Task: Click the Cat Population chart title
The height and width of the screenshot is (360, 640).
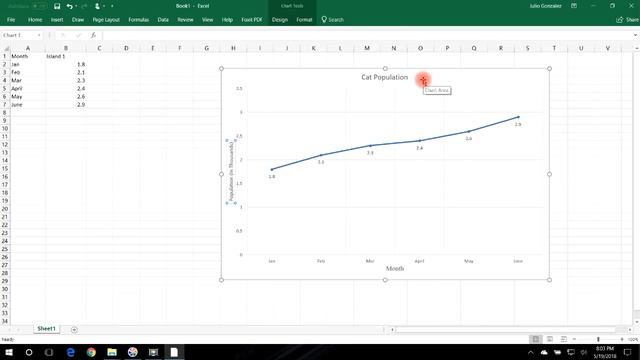Action: point(384,77)
